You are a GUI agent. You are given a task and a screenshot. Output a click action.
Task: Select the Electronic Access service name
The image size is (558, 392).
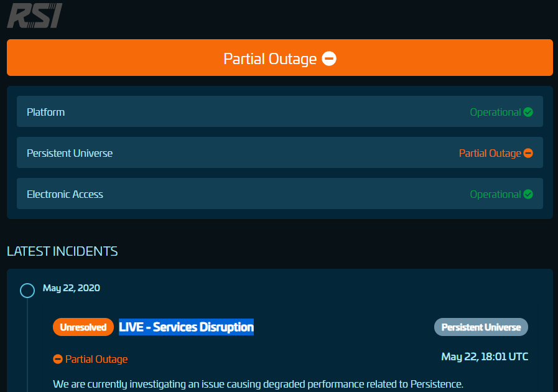coord(65,194)
